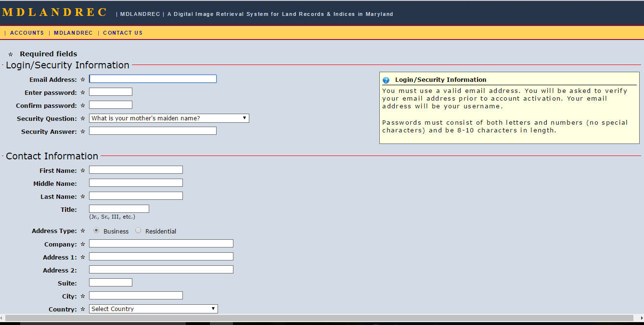Open the Security Question dropdown
Image resolution: width=644 pixels, height=325 pixels.
[168, 118]
